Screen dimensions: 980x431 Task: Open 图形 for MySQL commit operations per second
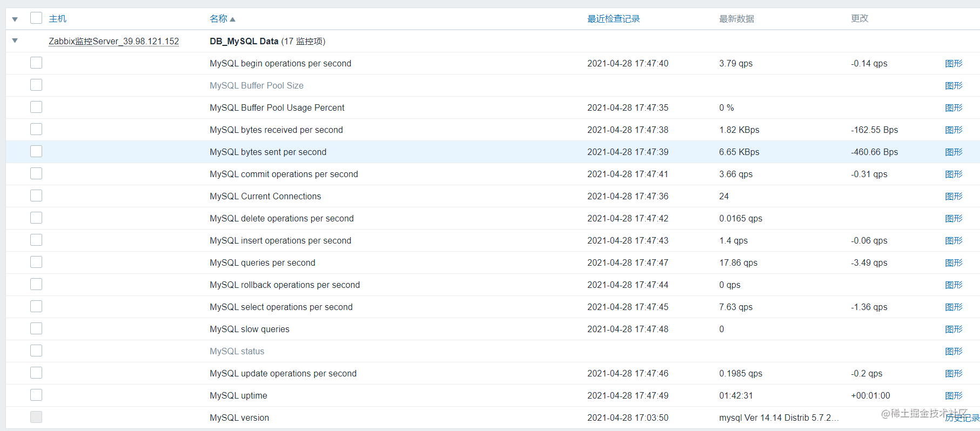click(954, 174)
